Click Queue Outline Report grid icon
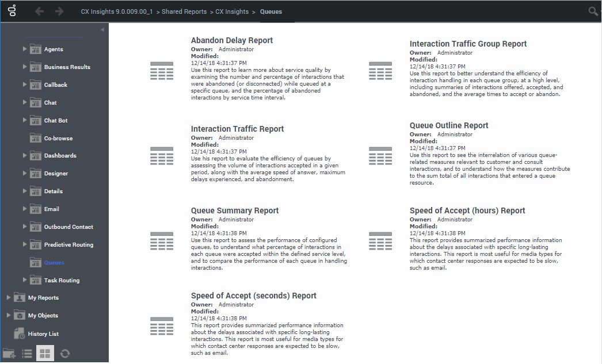 point(380,156)
